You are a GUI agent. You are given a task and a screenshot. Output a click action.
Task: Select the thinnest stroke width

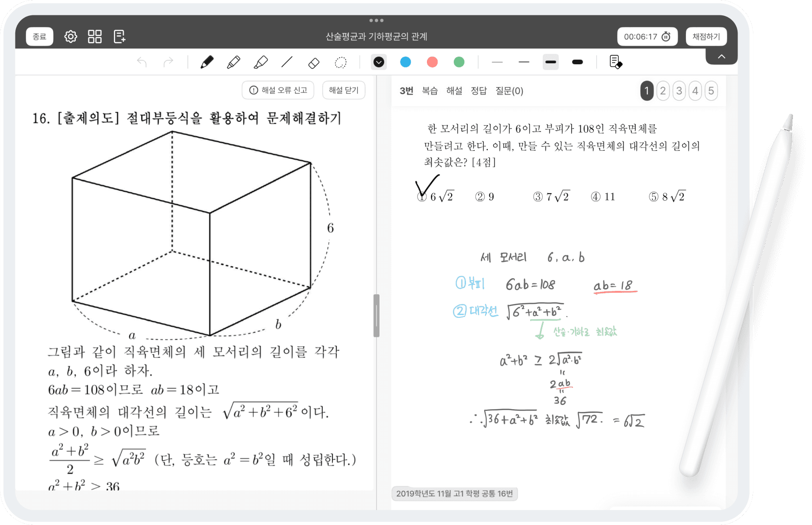(x=497, y=62)
